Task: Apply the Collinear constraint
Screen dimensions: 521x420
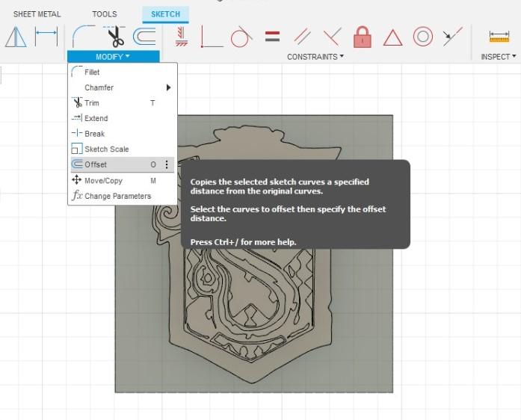Action: (452, 37)
